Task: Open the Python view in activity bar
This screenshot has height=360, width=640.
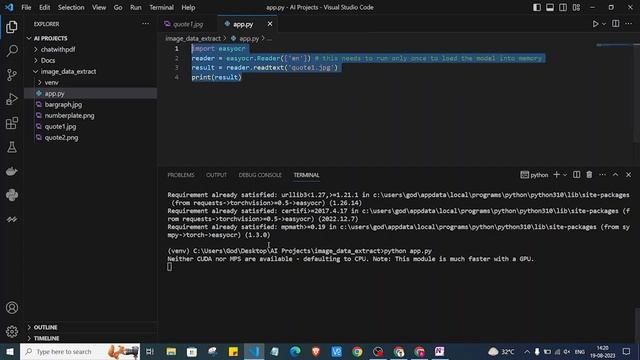Action: point(12,195)
